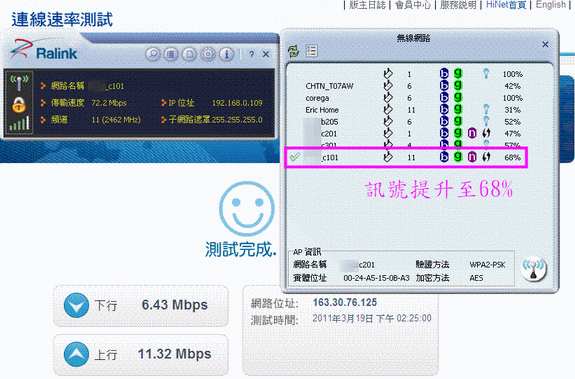Click the lightbulb icon in Eric Home row
This screenshot has height=379, width=575.
(x=486, y=109)
